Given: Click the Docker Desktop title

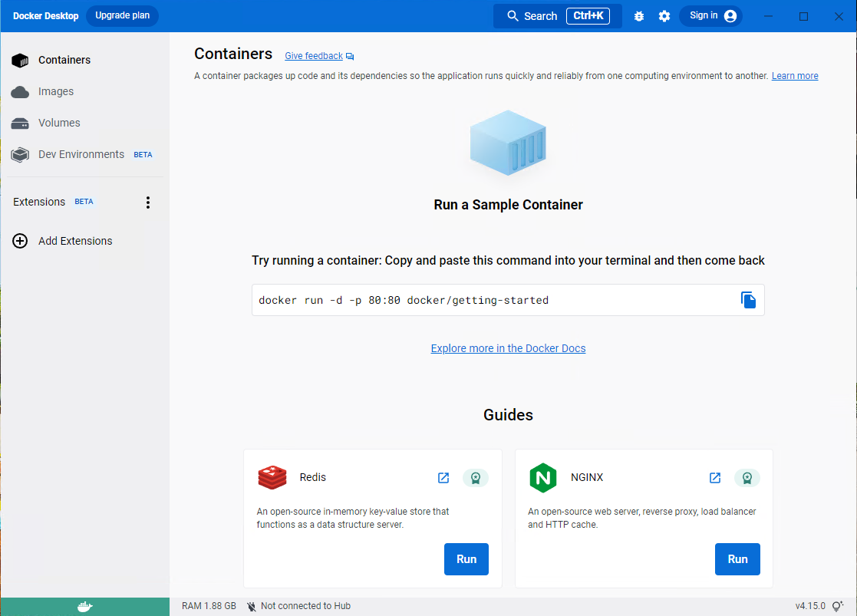Looking at the screenshot, I should tap(46, 16).
